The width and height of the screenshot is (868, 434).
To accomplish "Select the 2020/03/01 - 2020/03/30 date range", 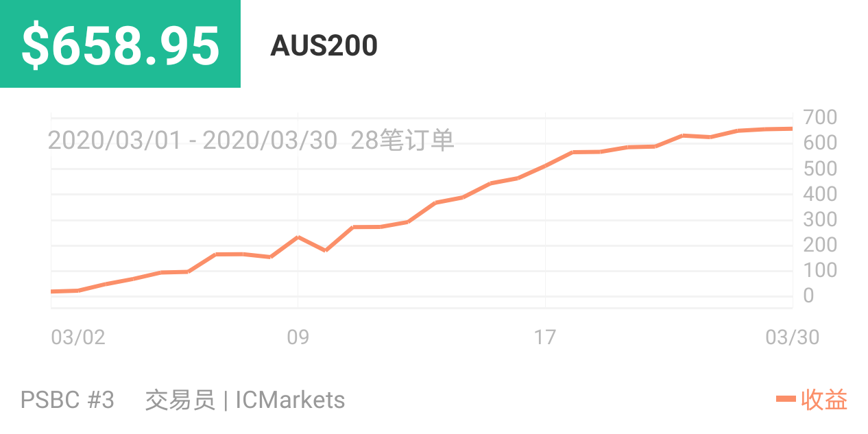I will [x=193, y=141].
